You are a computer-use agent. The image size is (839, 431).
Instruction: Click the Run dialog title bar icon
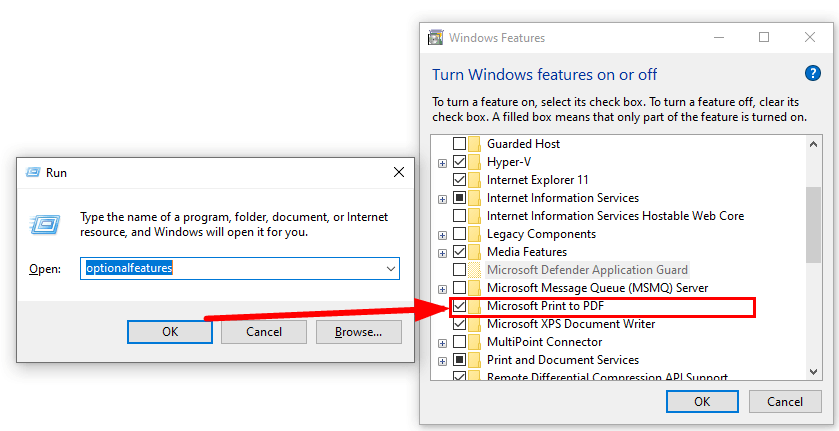(x=33, y=172)
